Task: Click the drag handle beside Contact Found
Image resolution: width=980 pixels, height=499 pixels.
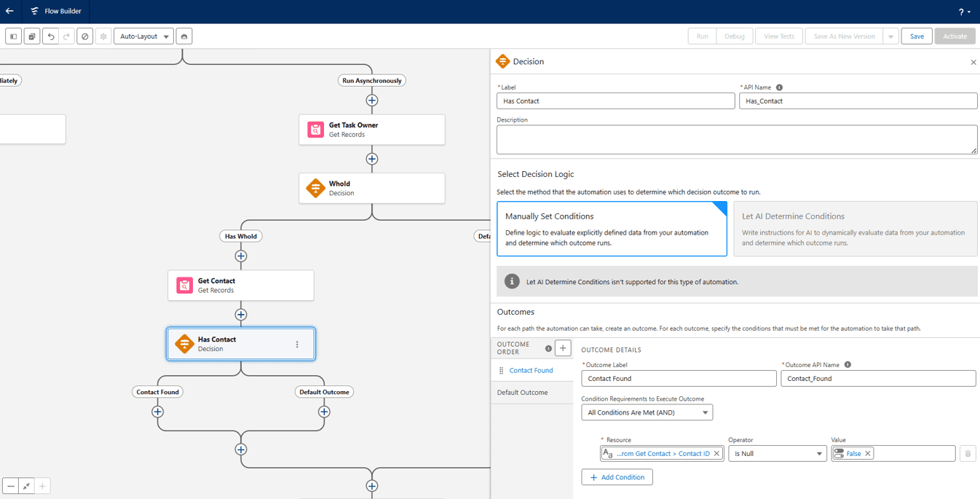Action: 501,371
